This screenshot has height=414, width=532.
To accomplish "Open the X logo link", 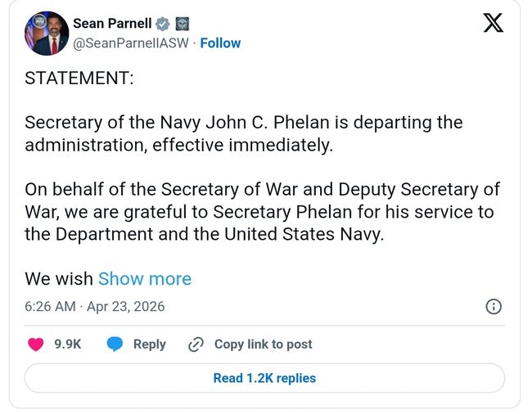I will pyautogui.click(x=493, y=23).
